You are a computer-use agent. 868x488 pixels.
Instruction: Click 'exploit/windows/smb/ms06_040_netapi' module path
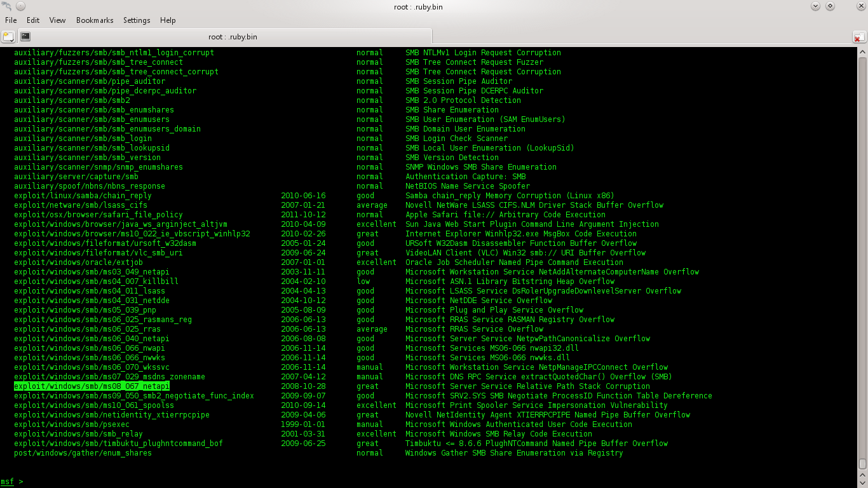92,339
